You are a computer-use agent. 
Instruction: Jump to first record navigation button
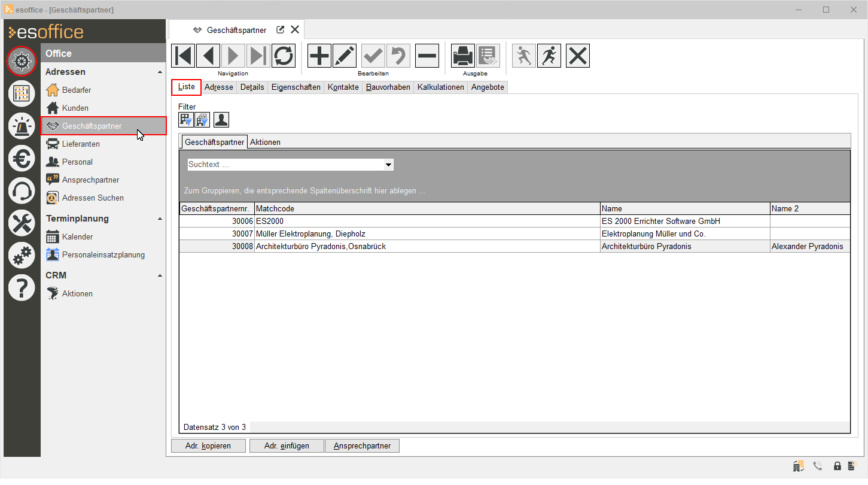tap(183, 56)
